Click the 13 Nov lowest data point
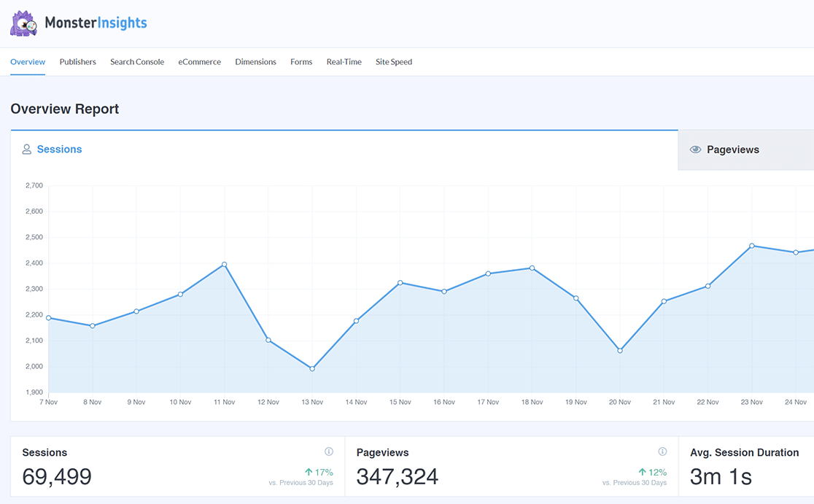This screenshot has height=504, width=814. (312, 368)
